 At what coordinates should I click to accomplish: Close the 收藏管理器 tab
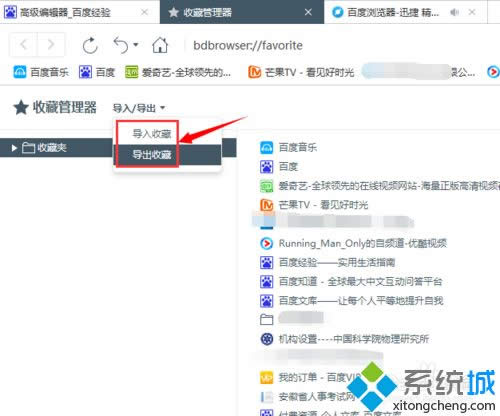(308, 12)
